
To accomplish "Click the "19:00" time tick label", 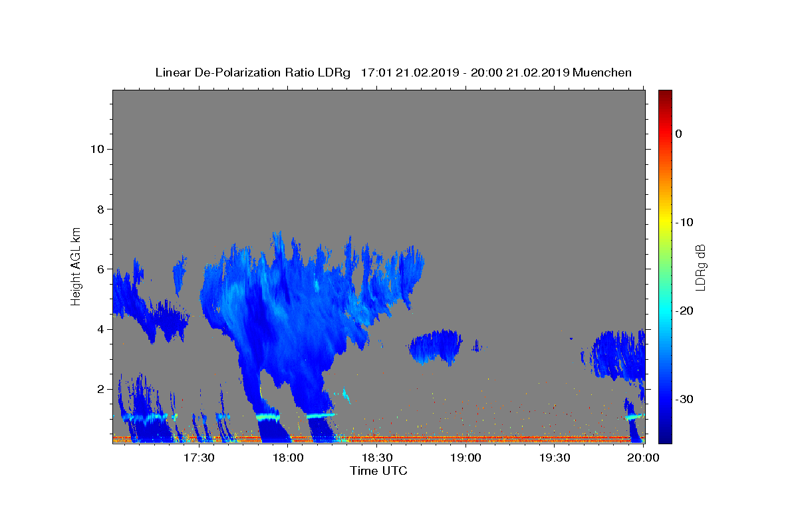I will click(465, 458).
